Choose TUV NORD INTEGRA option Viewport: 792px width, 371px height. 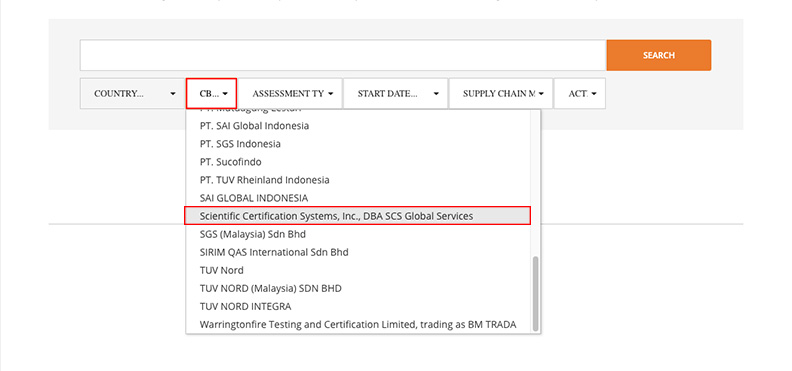(x=359, y=306)
